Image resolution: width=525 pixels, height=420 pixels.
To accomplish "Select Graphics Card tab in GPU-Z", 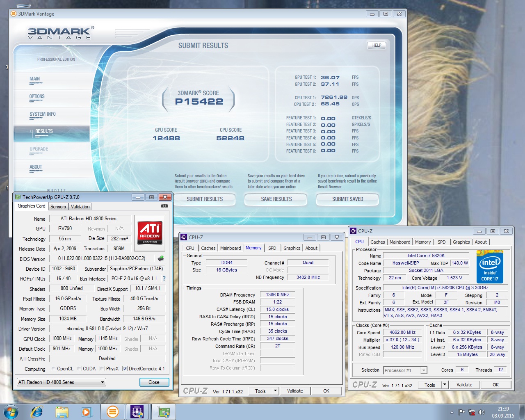I will [32, 206].
